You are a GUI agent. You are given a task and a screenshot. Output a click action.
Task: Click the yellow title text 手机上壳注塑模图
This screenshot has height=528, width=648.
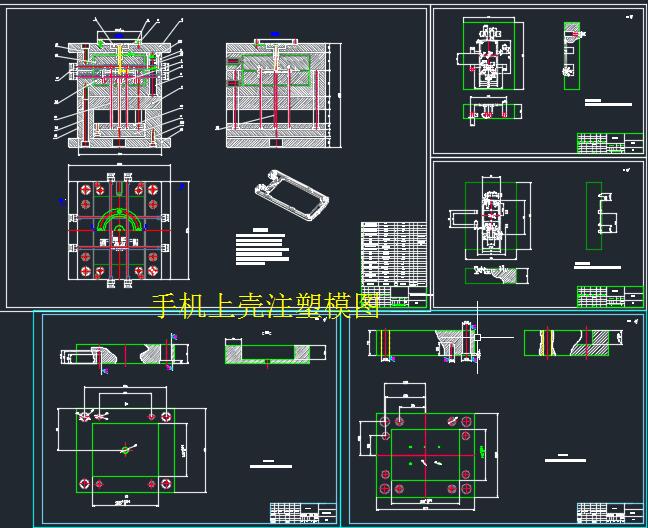click(266, 306)
